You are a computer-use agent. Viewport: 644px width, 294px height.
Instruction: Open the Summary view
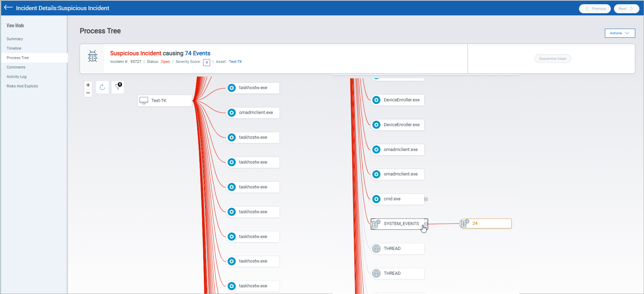coord(15,39)
